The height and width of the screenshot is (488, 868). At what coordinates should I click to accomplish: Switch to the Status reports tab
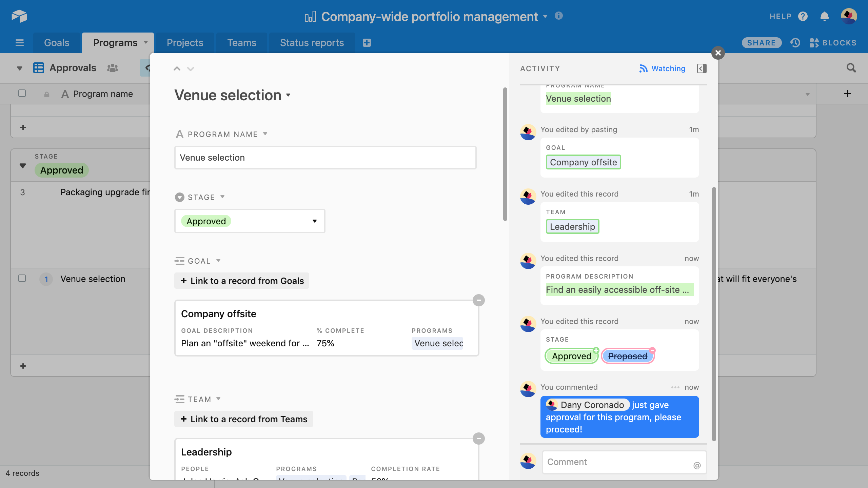pyautogui.click(x=312, y=43)
